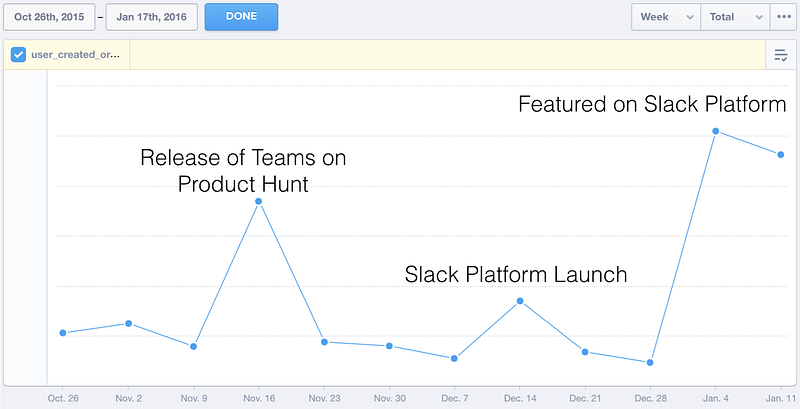Viewport: 800px width, 409px height.
Task: Select the Jan. 11 data point
Action: point(781,155)
